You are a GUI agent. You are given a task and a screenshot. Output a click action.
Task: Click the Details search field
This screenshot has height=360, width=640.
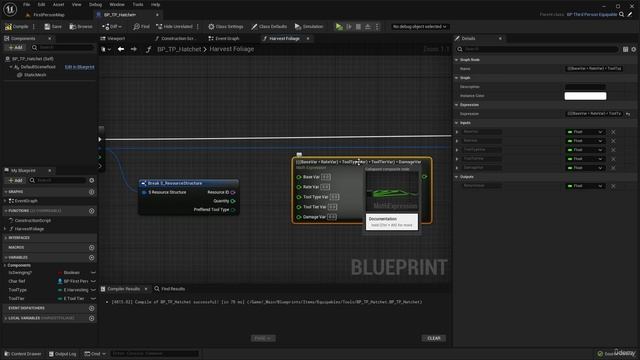click(x=538, y=49)
